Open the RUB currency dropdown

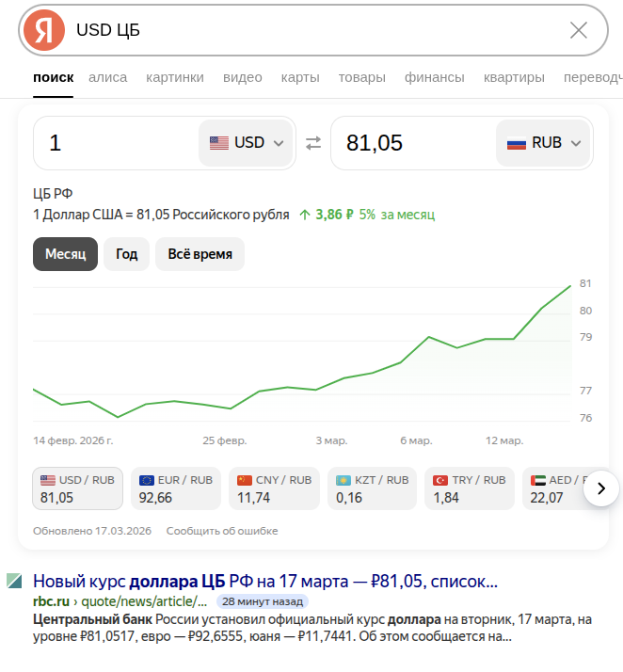pyautogui.click(x=544, y=143)
